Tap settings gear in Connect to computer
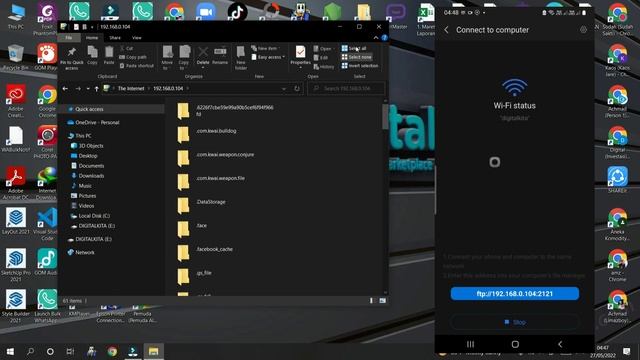This screenshot has width=640, height=360. pyautogui.click(x=583, y=29)
